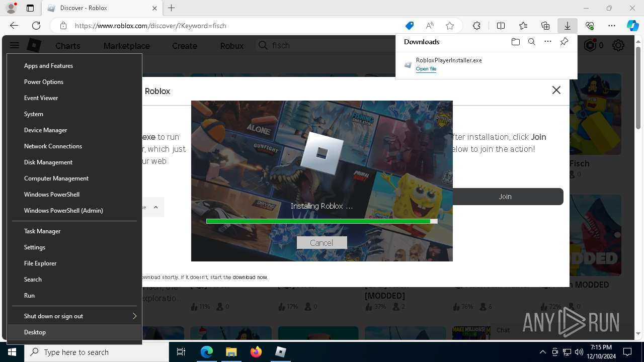Open Device Manager entry
644x362 pixels.
(x=74, y=130)
